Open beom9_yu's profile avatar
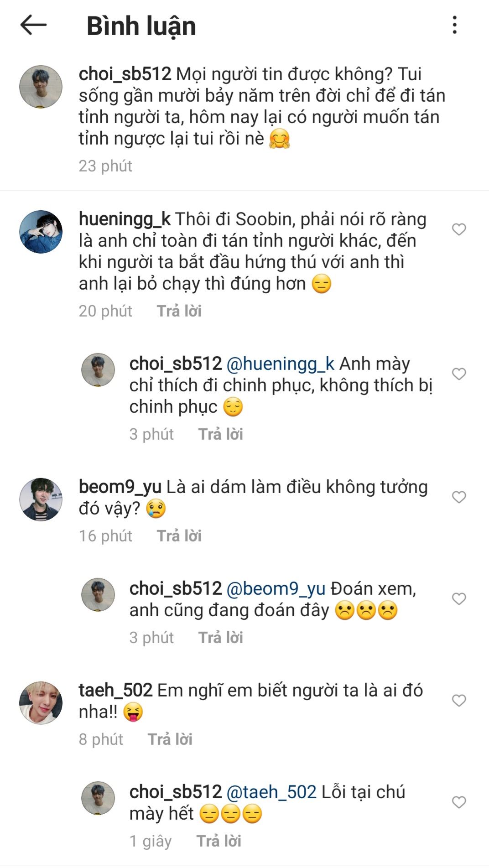The width and height of the screenshot is (489, 868). click(x=41, y=499)
